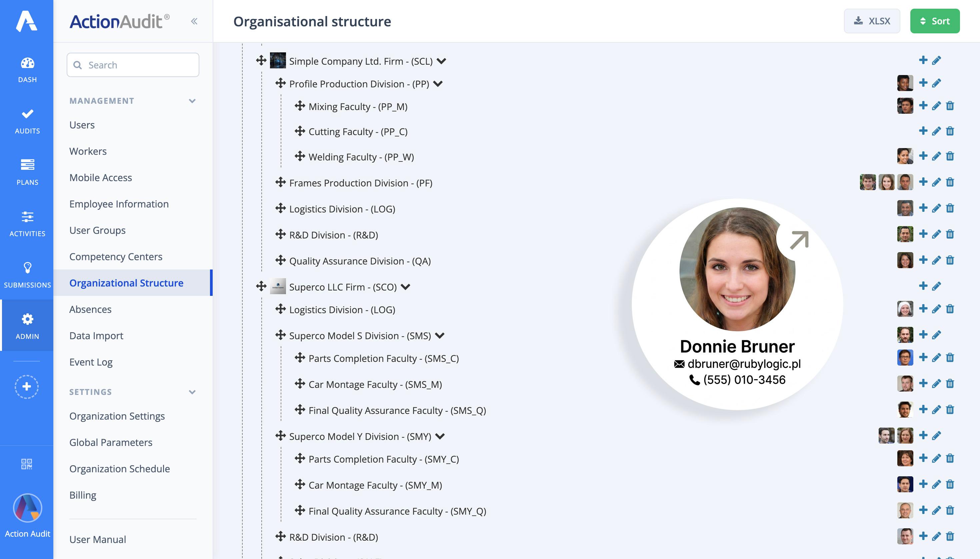Click the add icon for Cutting Faculty
The image size is (980, 559).
[923, 131]
